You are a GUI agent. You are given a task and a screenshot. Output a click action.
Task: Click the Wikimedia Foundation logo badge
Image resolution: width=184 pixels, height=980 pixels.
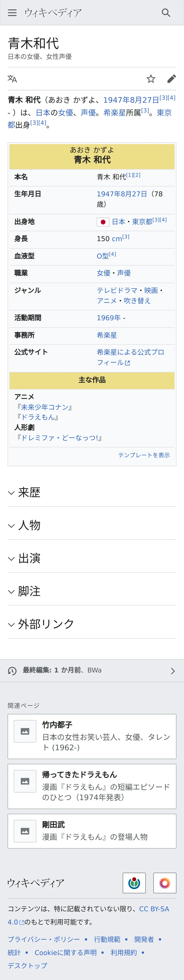click(134, 883)
